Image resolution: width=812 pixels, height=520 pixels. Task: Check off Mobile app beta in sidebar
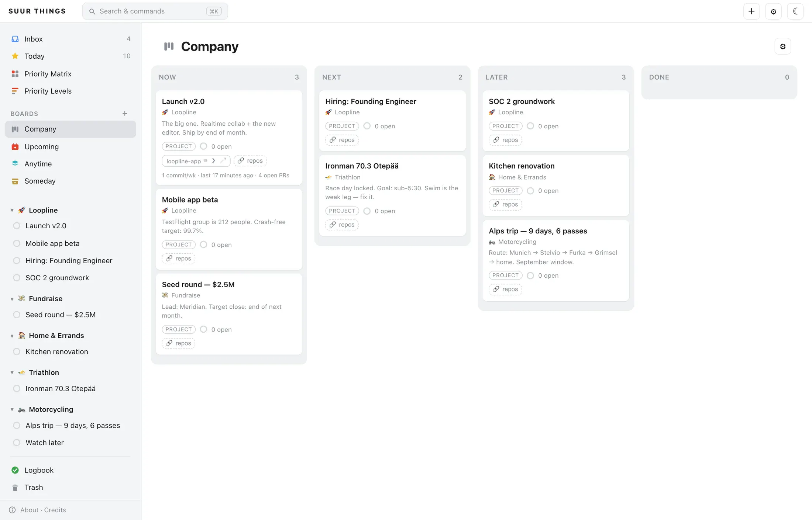(17, 243)
